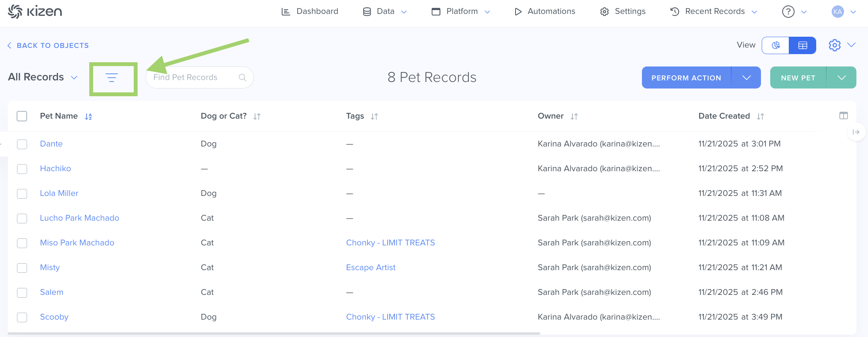The image size is (868, 337).
Task: Open the column configuration icon
Action: point(844,116)
